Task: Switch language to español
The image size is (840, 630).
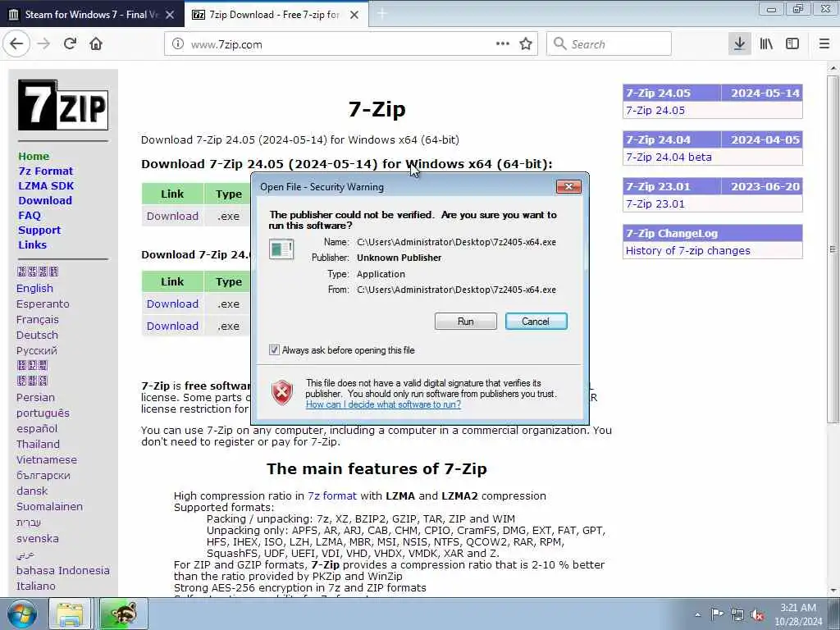Action: click(x=36, y=428)
